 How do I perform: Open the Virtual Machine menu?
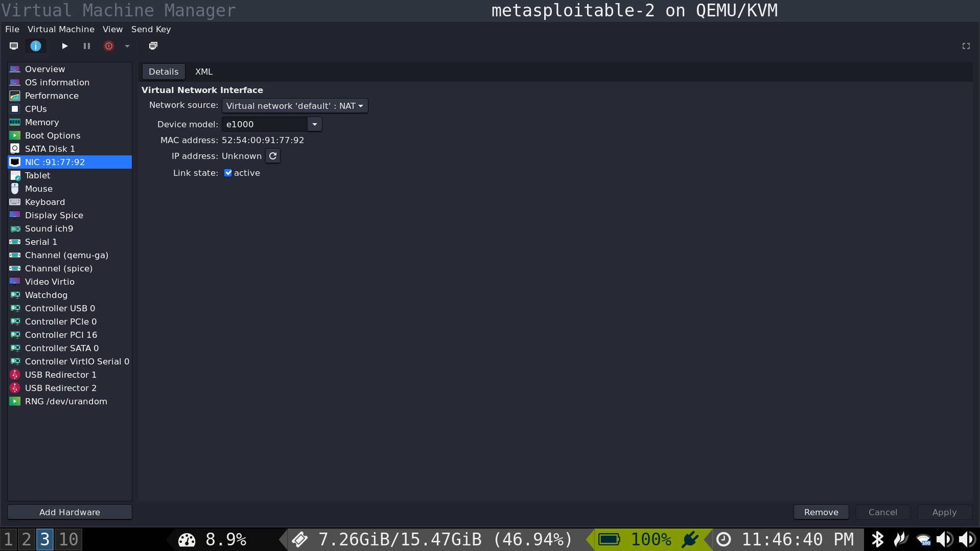pos(61,29)
